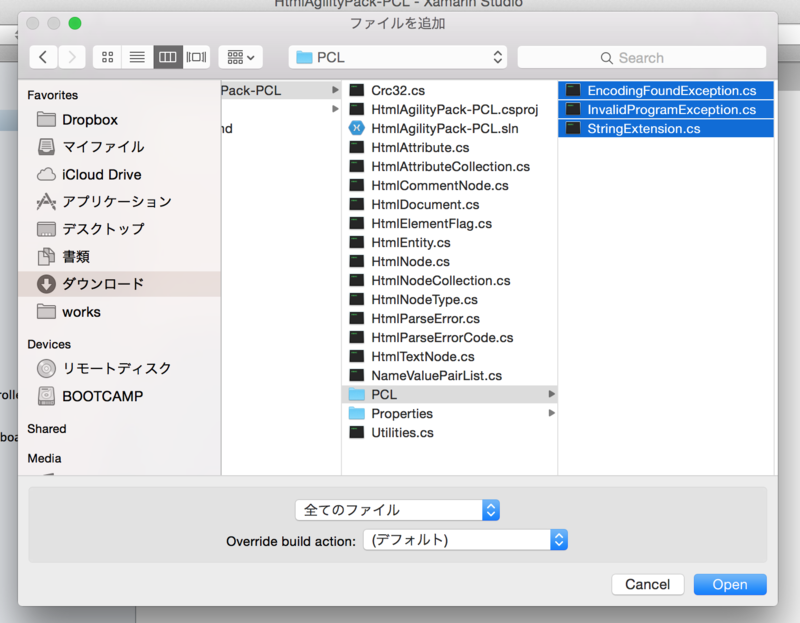The height and width of the screenshot is (623, 800).
Task: Select the PCL folder row
Action: 449,394
